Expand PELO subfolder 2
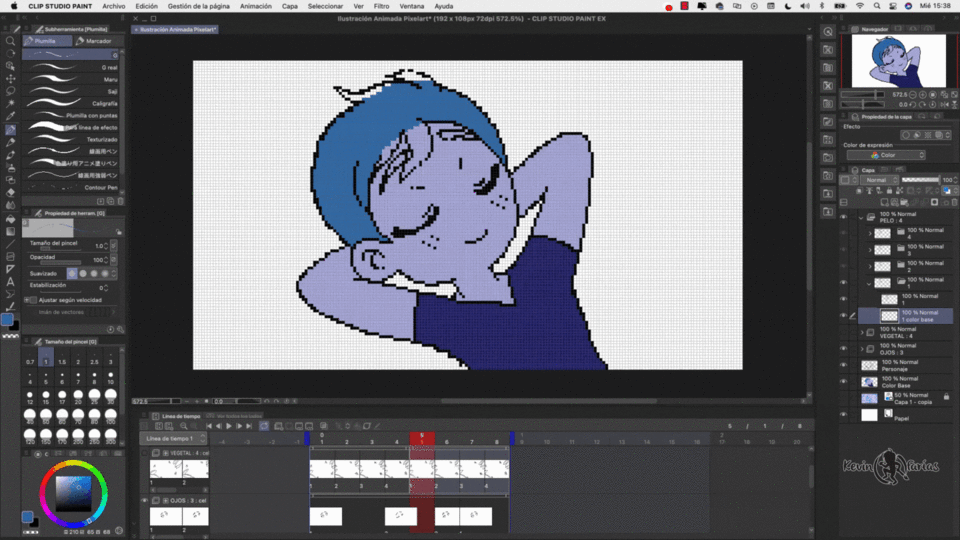960x540 pixels. coord(869,266)
